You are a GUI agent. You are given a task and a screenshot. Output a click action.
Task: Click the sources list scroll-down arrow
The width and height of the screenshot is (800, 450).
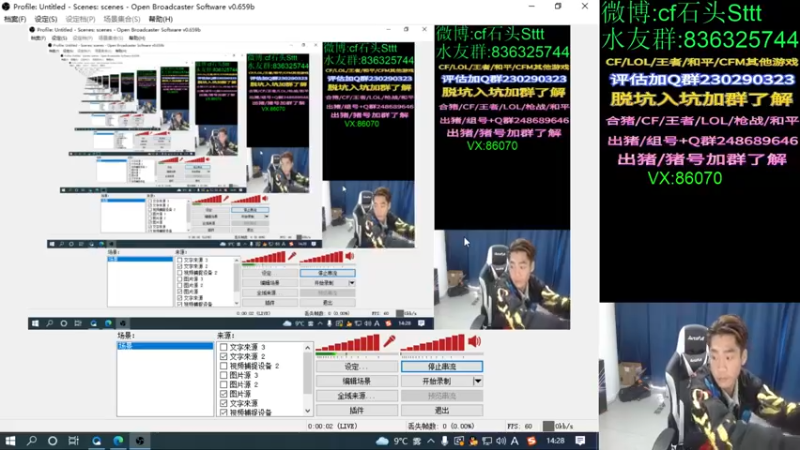[x=308, y=411]
